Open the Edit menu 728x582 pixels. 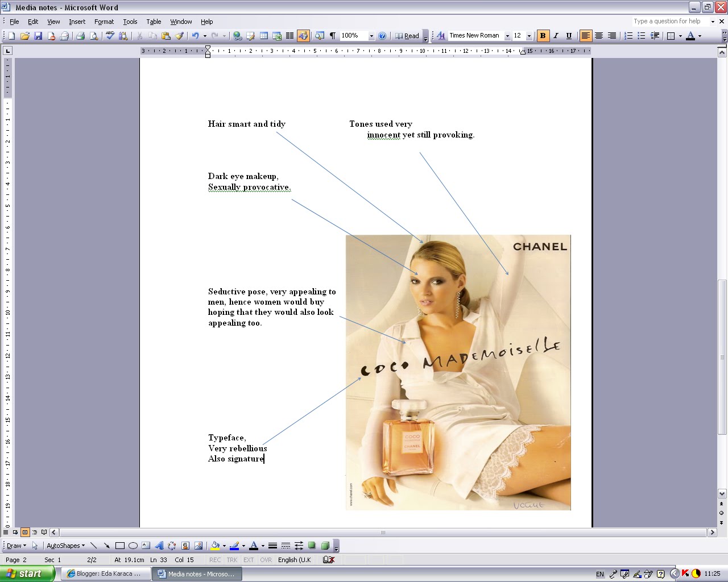pos(33,22)
